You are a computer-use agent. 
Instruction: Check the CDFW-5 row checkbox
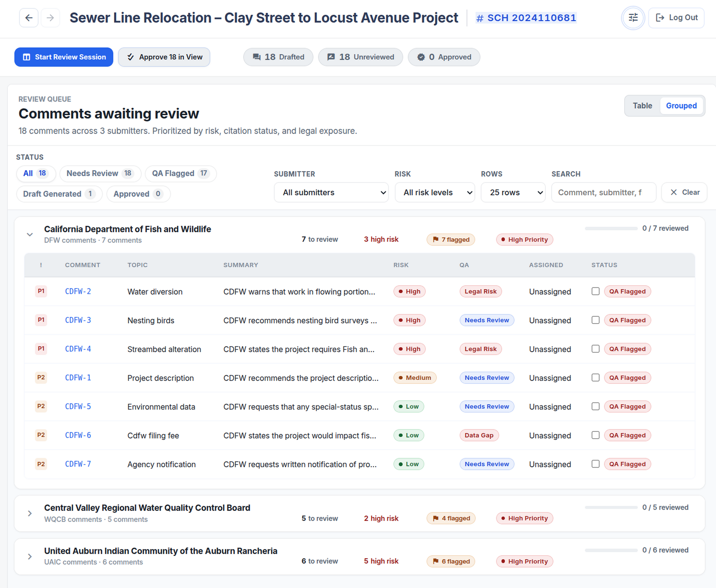click(595, 406)
